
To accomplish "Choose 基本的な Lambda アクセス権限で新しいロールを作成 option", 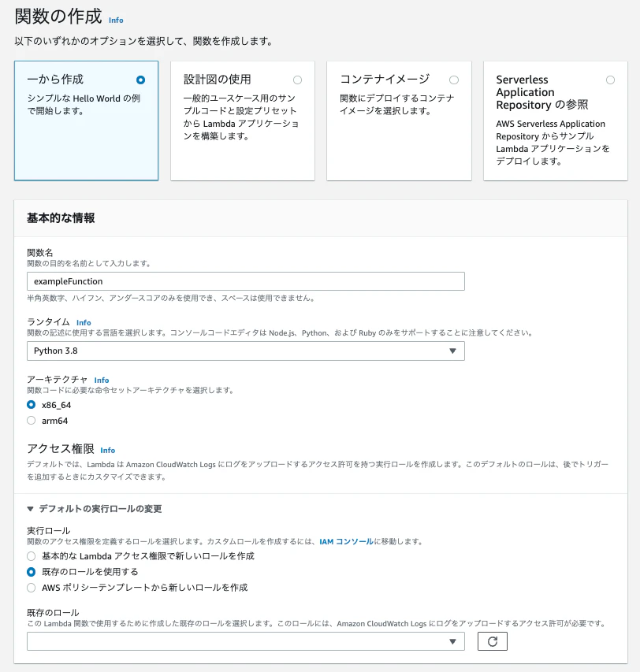I will click(32, 556).
